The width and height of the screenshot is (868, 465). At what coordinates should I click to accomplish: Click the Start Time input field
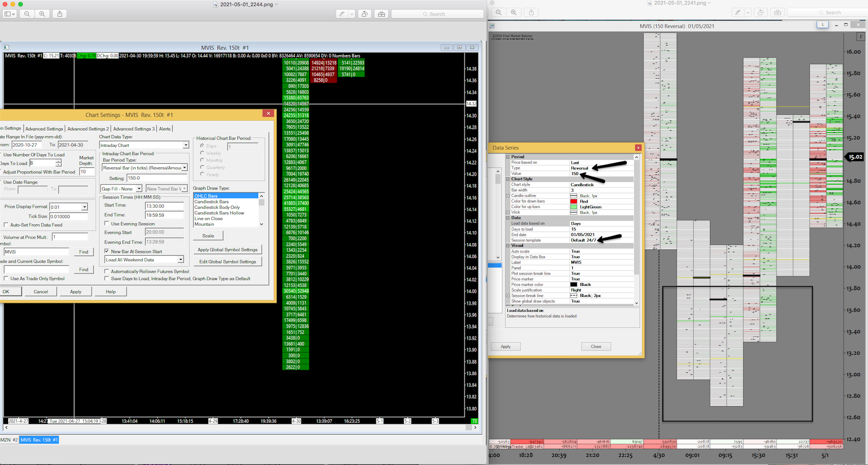164,206
